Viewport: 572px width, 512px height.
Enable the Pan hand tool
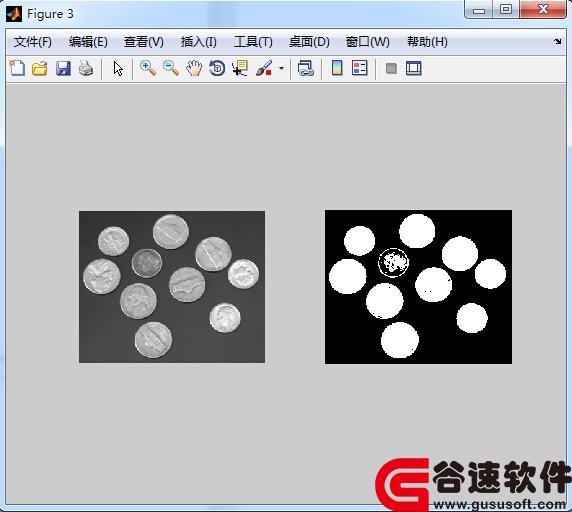pyautogui.click(x=194, y=68)
